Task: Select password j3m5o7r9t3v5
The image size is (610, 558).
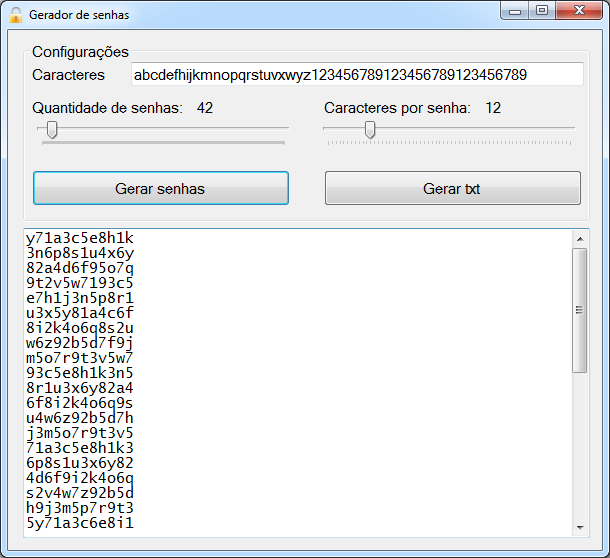Action: tap(80, 433)
